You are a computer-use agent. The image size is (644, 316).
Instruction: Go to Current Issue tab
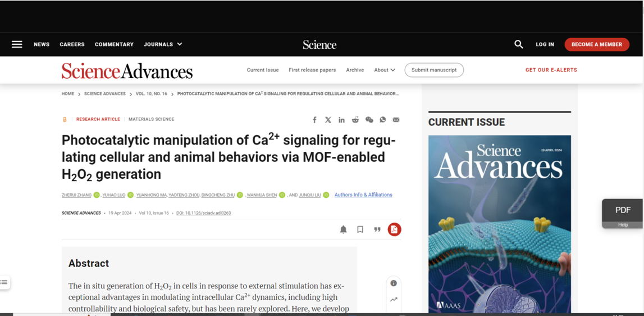point(263,70)
